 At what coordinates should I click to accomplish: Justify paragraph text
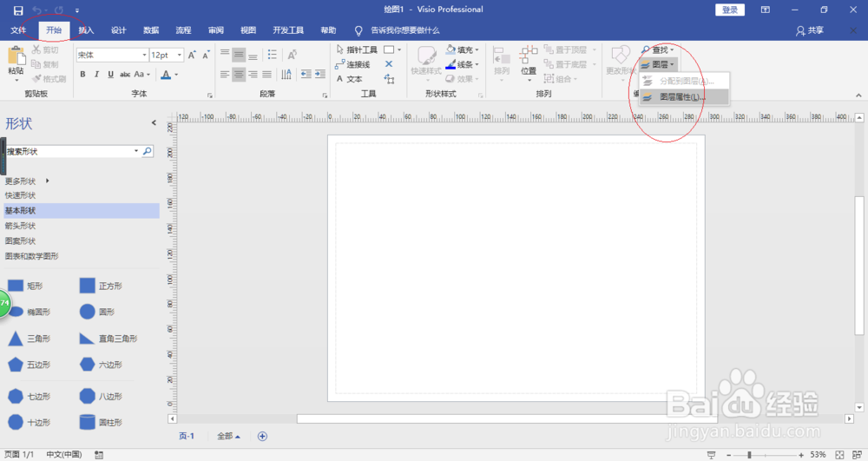click(x=266, y=74)
